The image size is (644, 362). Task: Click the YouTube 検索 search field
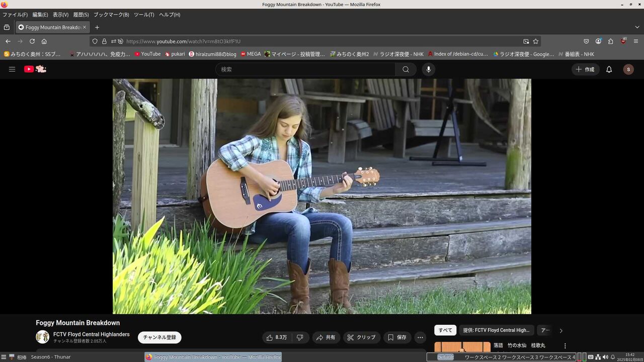(305, 69)
